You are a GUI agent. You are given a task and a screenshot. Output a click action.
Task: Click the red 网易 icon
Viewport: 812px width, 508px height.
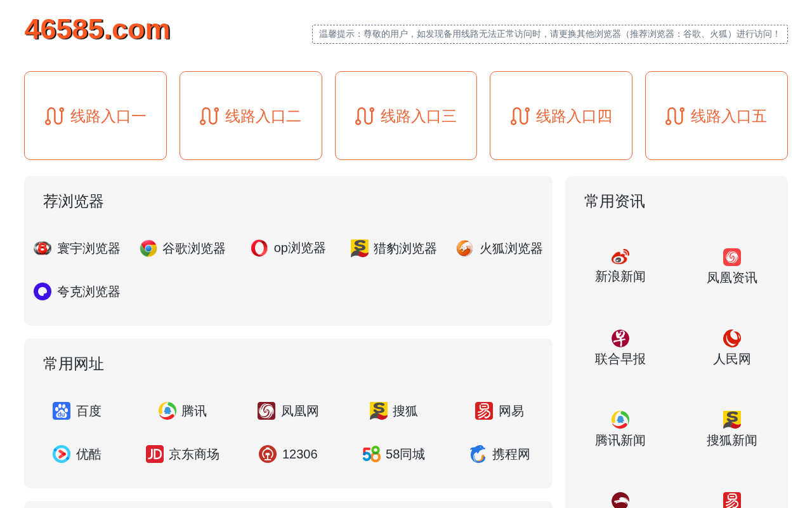click(x=484, y=411)
